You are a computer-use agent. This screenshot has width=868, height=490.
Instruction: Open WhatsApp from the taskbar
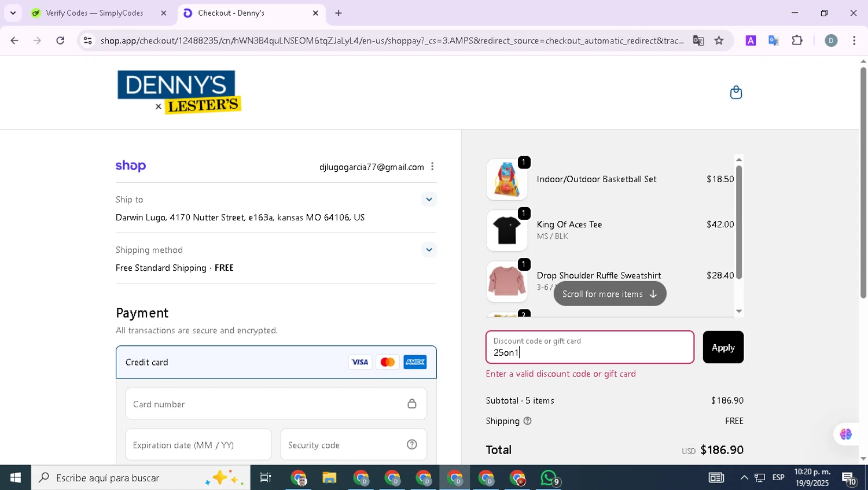(x=550, y=478)
